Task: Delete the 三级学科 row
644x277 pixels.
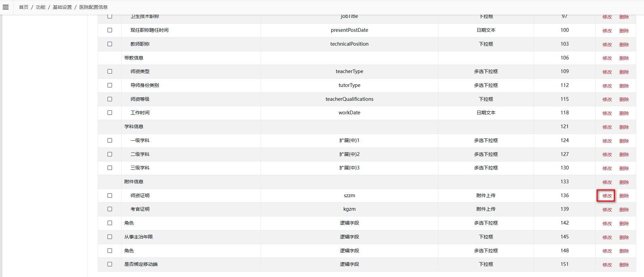Action: point(624,168)
